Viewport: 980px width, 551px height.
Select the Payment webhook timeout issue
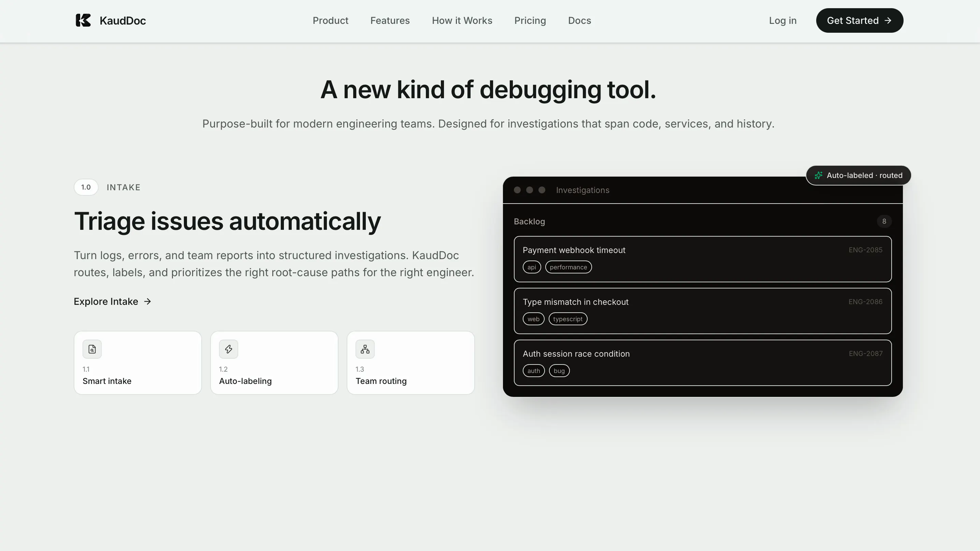coord(703,259)
